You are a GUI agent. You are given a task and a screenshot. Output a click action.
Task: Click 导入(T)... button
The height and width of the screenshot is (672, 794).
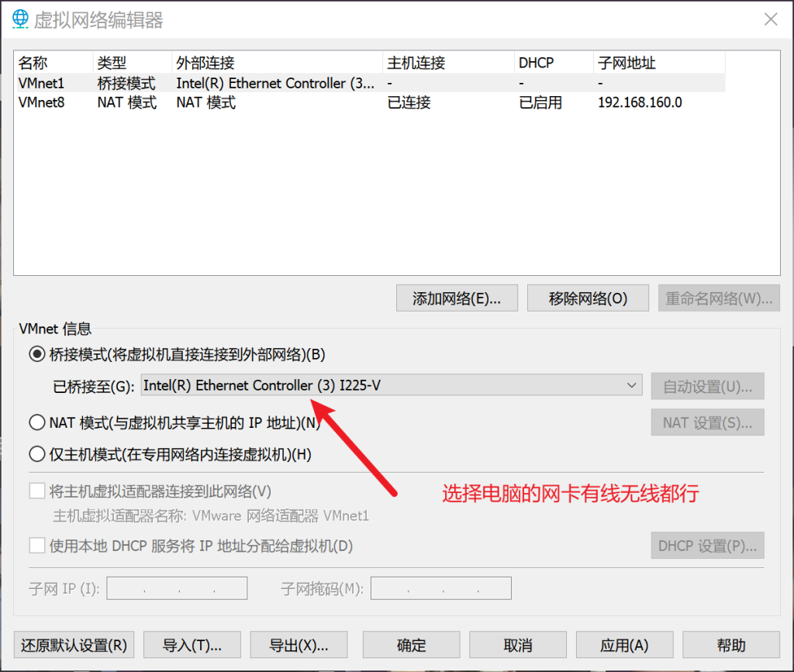(192, 645)
